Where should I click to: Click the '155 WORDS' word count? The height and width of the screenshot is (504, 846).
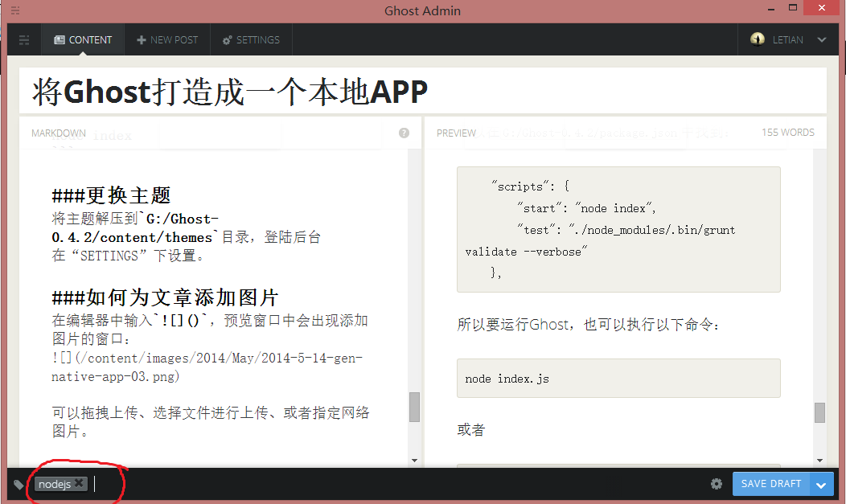[x=788, y=133]
